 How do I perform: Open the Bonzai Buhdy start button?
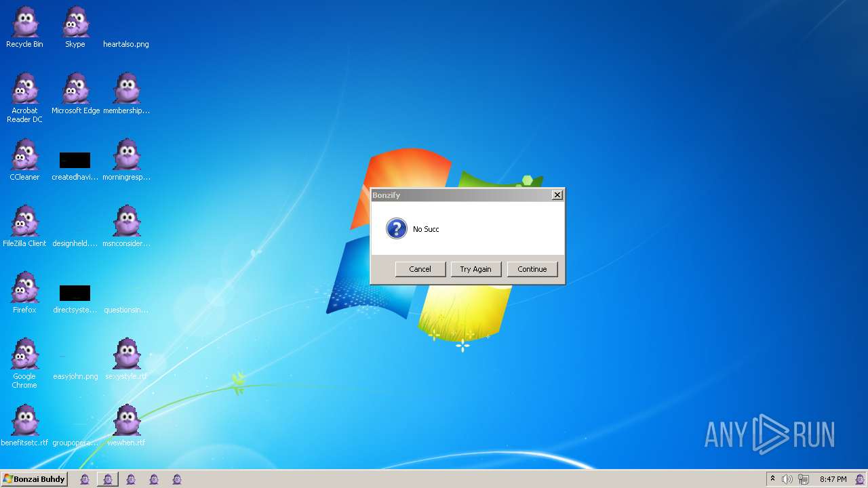click(x=34, y=479)
